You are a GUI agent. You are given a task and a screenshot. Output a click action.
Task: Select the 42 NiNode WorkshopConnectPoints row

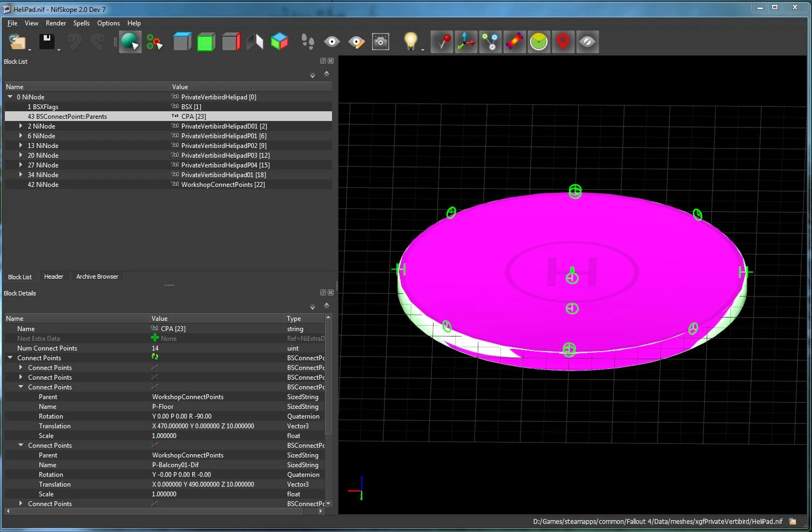pos(168,184)
